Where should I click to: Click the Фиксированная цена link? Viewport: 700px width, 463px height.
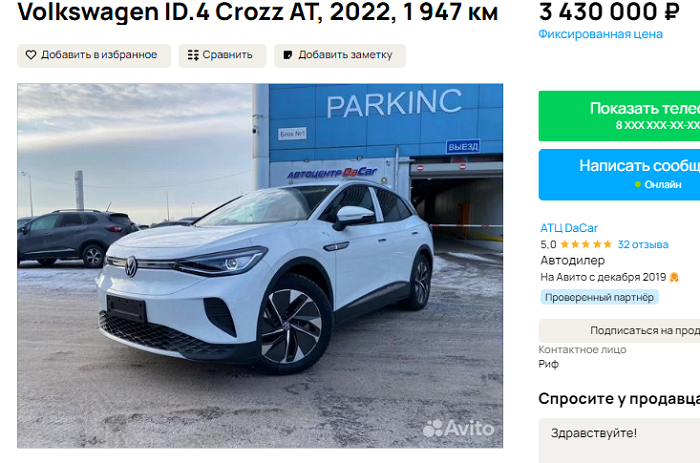600,34
